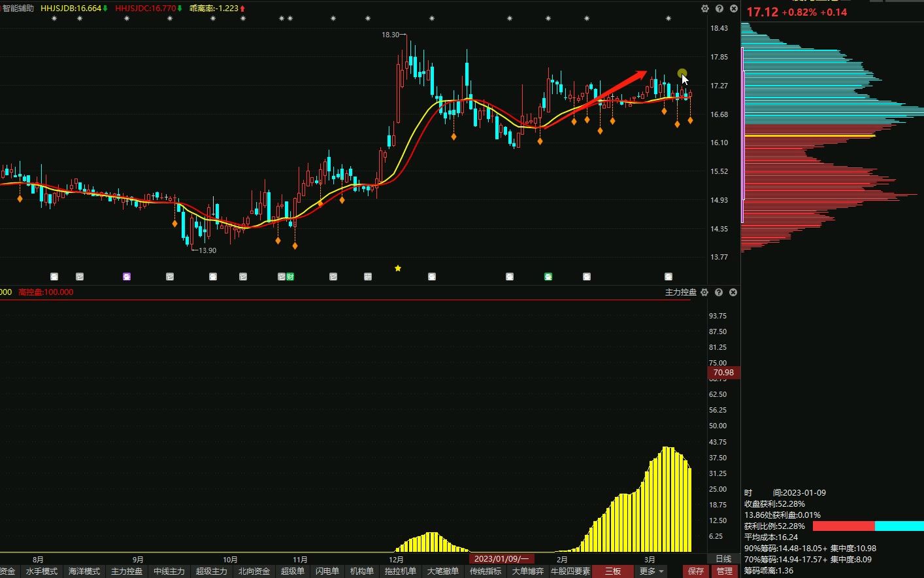924x578 pixels.
Task: Click the 10月 label on the time axis
Action: (x=230, y=560)
